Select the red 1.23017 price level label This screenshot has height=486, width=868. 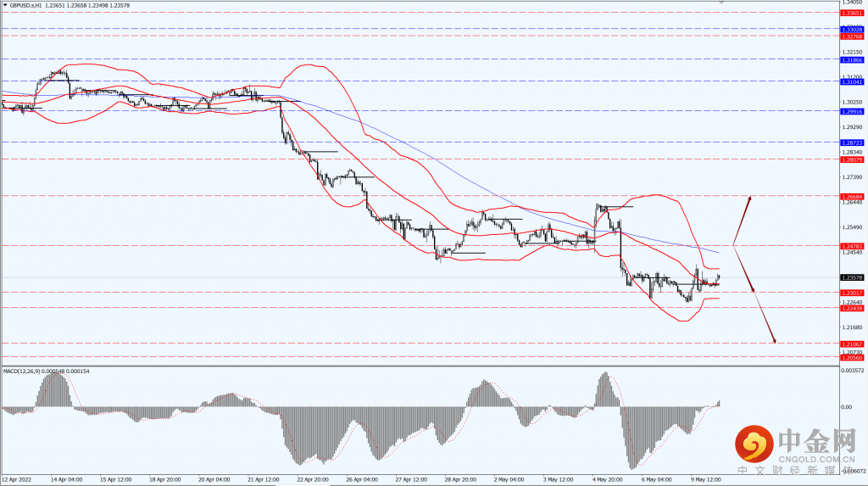(851, 293)
